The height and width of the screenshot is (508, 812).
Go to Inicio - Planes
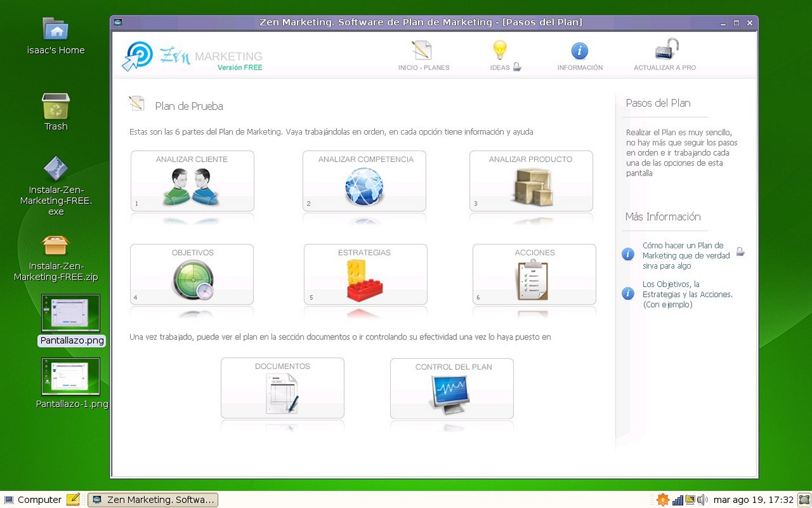pyautogui.click(x=423, y=56)
